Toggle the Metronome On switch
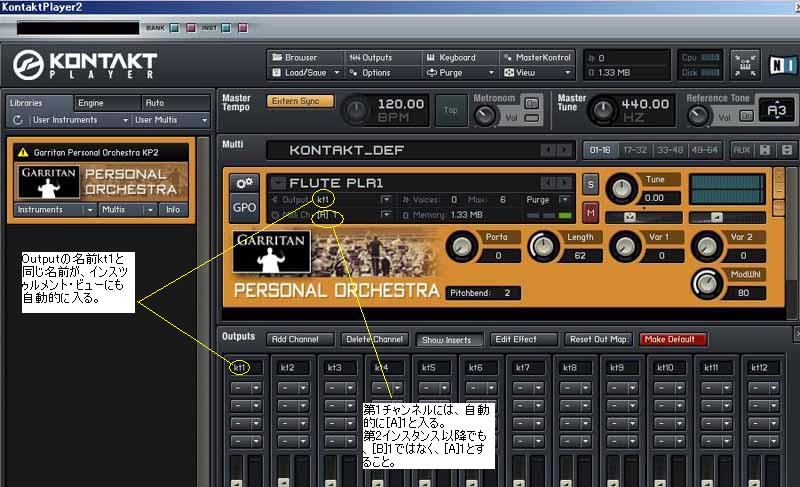Viewport: 800px width, 487px height. (x=532, y=103)
